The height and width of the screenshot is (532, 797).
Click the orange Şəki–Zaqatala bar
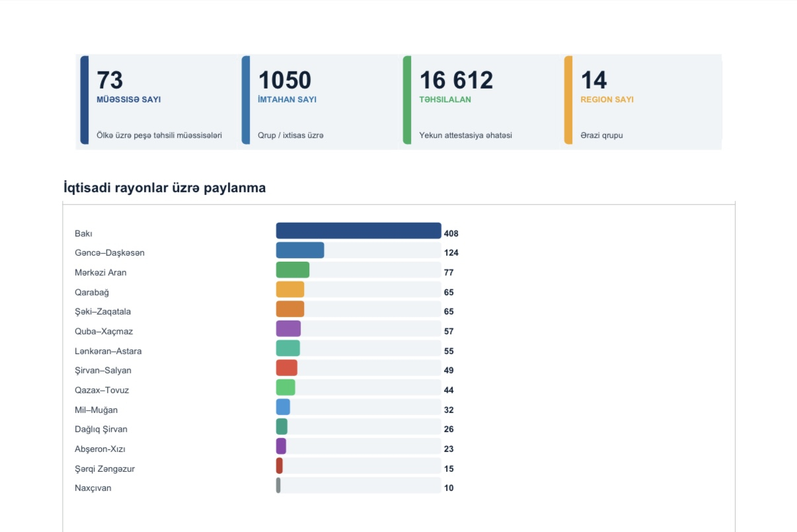tap(290, 309)
